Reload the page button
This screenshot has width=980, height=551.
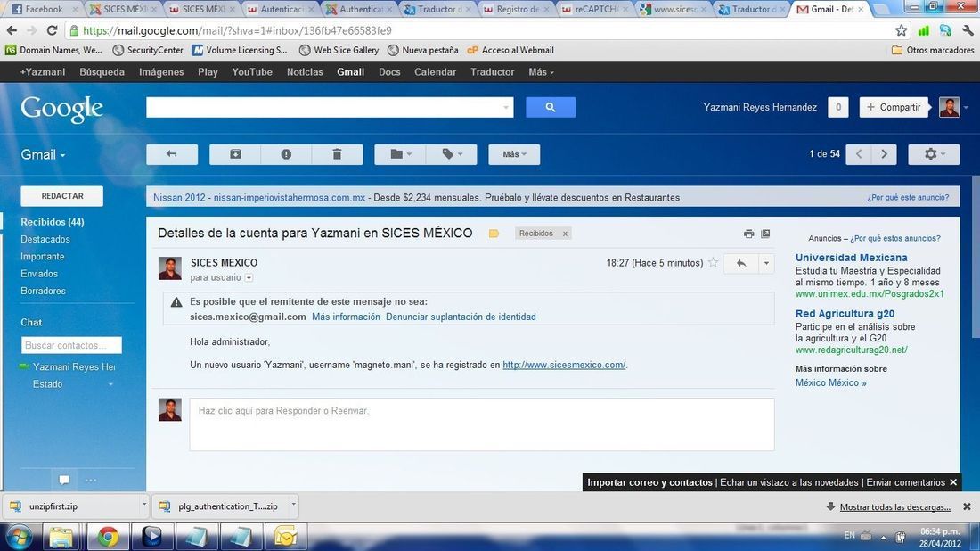point(52,30)
